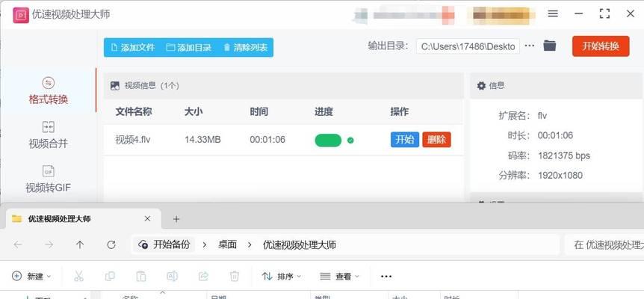The height and width of the screenshot is (299, 644).
Task: Open output folder via folder icon
Action: 550,46
